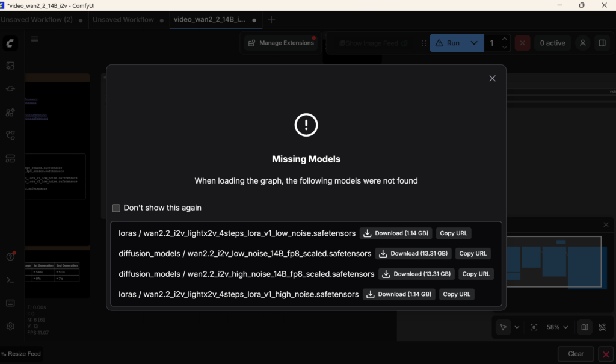Open the help and support icon
The width and height of the screenshot is (616, 364).
click(10, 256)
